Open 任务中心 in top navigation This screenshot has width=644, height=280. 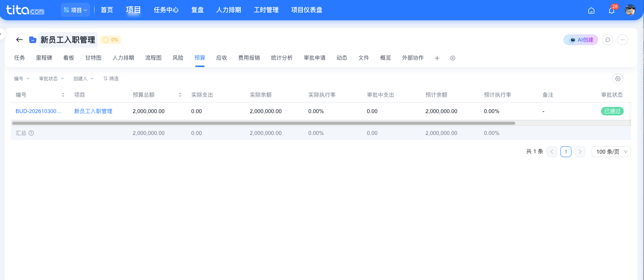click(x=166, y=10)
